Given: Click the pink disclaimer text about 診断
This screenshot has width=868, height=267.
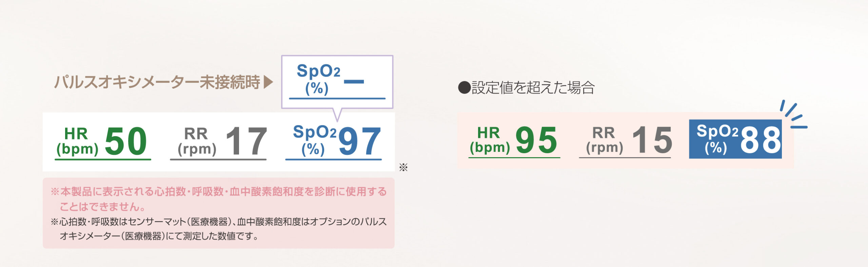Looking at the screenshot, I should coord(219,199).
